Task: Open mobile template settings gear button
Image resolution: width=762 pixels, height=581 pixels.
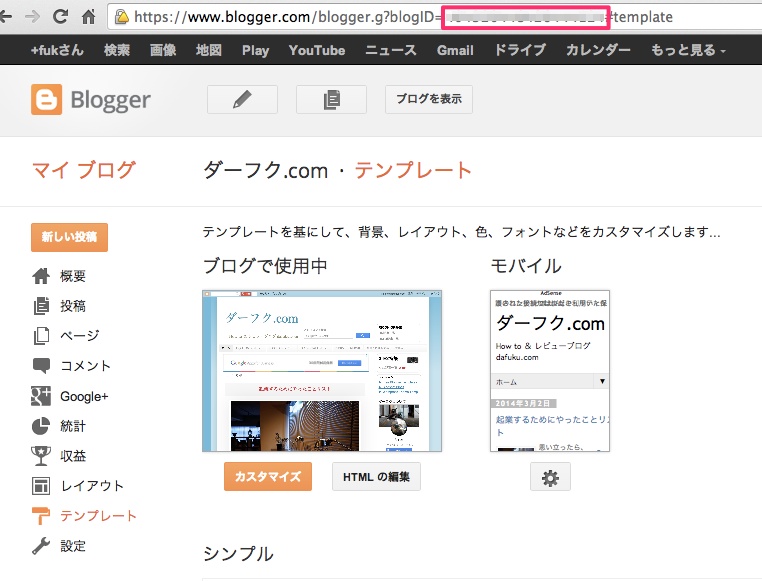Action: pyautogui.click(x=550, y=477)
